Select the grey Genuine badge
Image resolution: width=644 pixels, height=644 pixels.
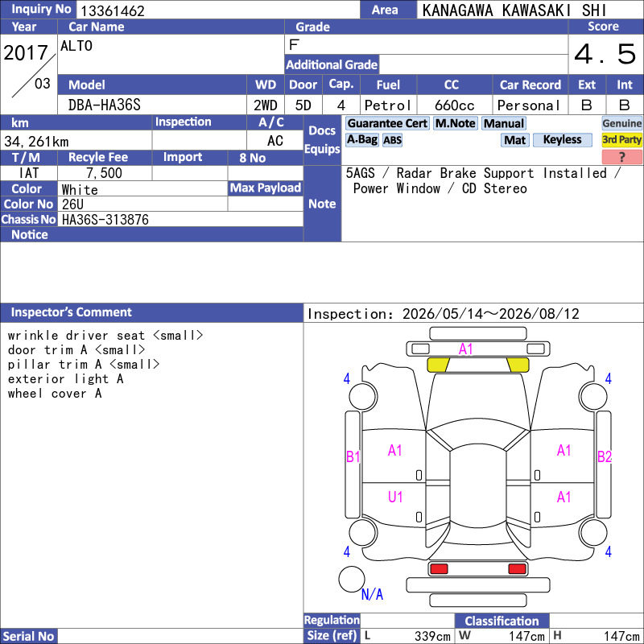[x=621, y=124]
